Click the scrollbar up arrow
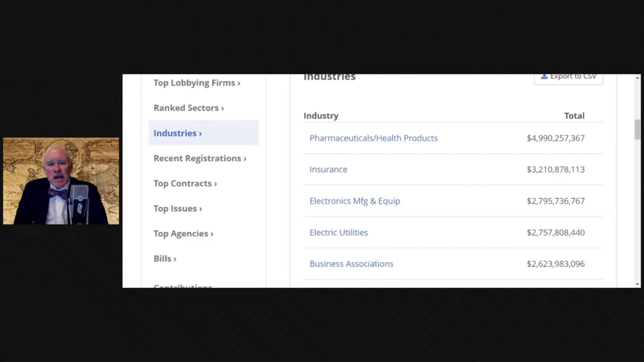Image resolution: width=644 pixels, height=362 pixels. (x=637, y=78)
